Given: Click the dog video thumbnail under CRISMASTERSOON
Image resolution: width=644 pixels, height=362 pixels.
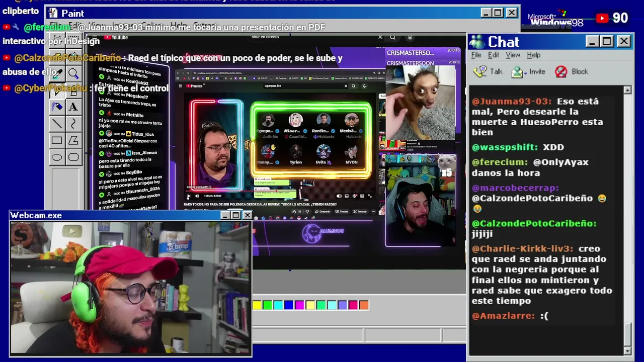Looking at the screenshot, I should click(421, 103).
